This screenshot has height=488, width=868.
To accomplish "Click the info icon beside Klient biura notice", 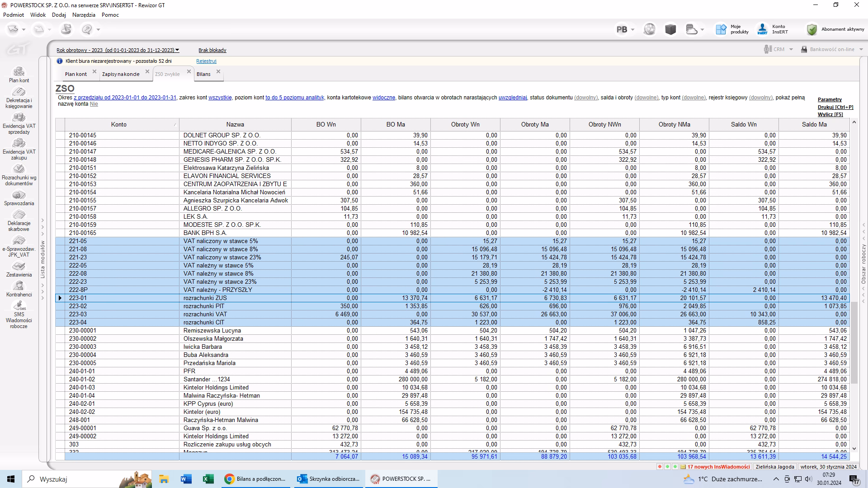I will point(60,61).
